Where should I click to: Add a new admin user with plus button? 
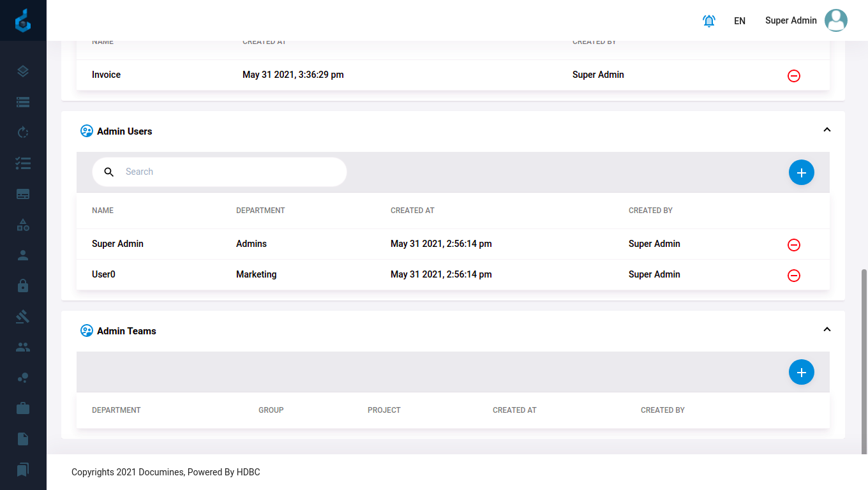pyautogui.click(x=801, y=172)
